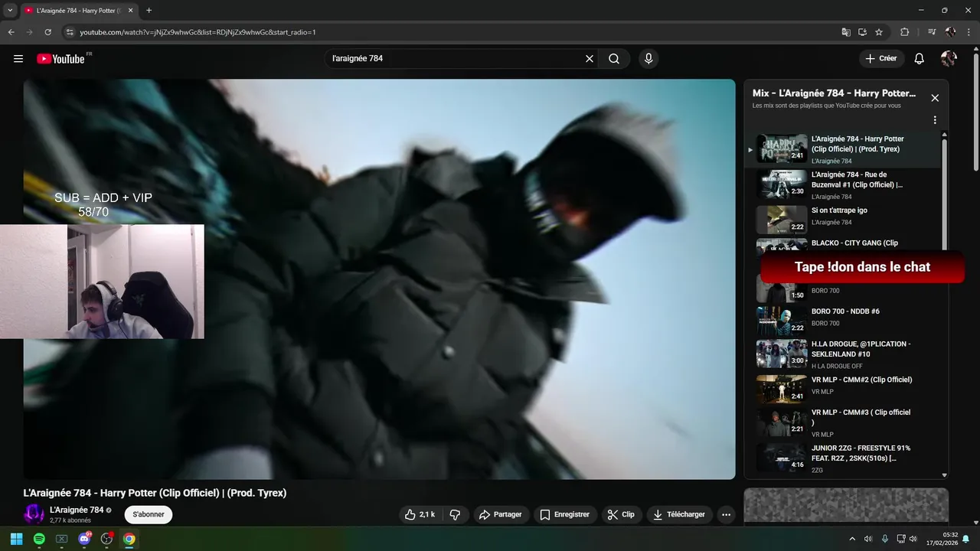The width and height of the screenshot is (980, 551).
Task: Expand the tab search dropdown
Action: pyautogui.click(x=10, y=11)
